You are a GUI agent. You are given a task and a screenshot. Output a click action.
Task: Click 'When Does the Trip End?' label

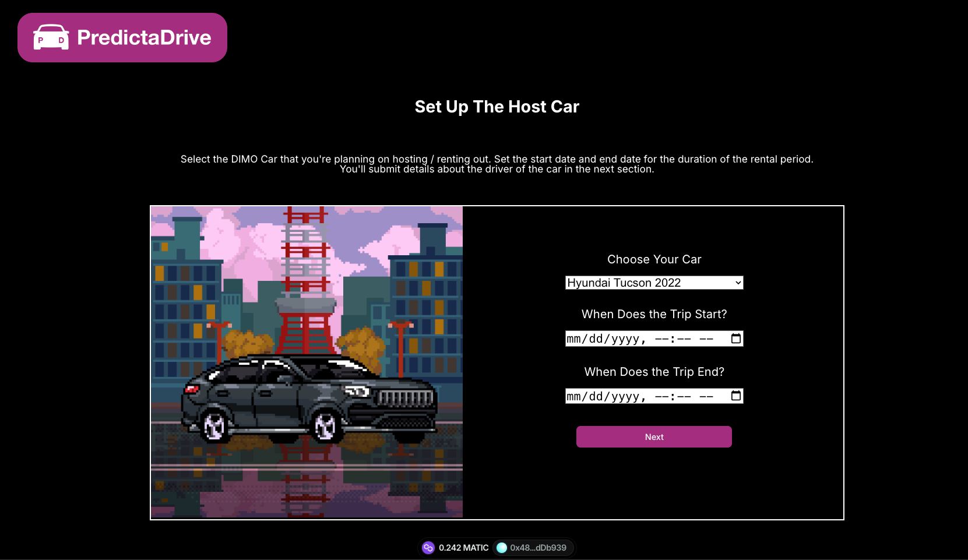(654, 372)
